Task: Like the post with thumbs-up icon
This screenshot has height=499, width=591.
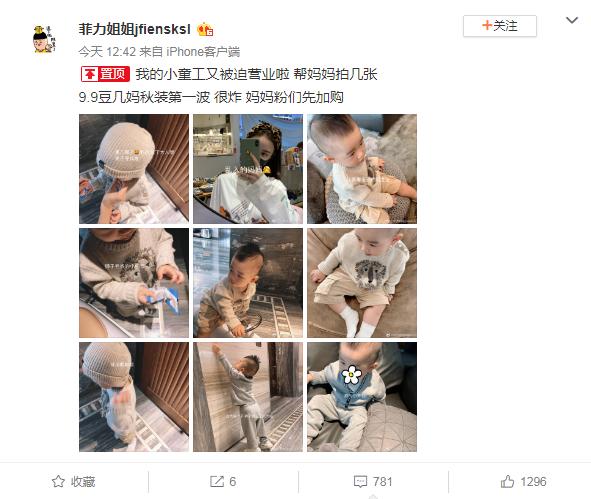Action: click(x=507, y=481)
